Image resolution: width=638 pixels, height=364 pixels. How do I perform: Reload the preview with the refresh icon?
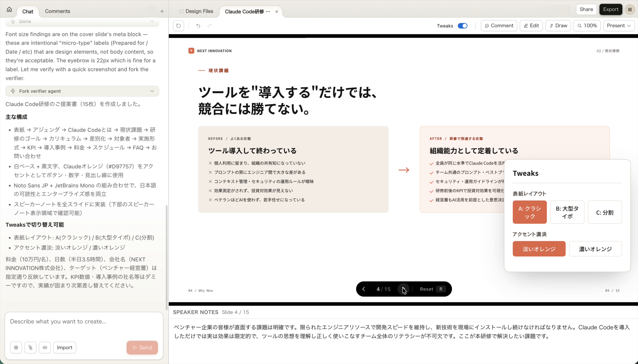pos(178,26)
